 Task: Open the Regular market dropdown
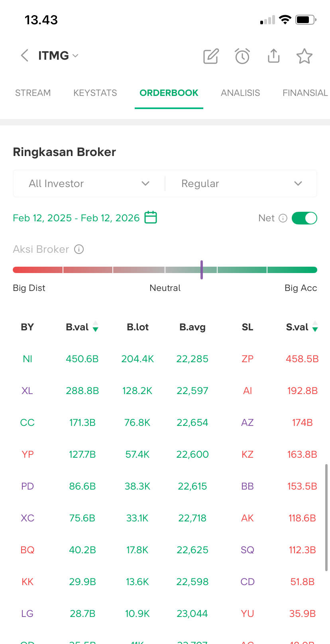[241, 183]
